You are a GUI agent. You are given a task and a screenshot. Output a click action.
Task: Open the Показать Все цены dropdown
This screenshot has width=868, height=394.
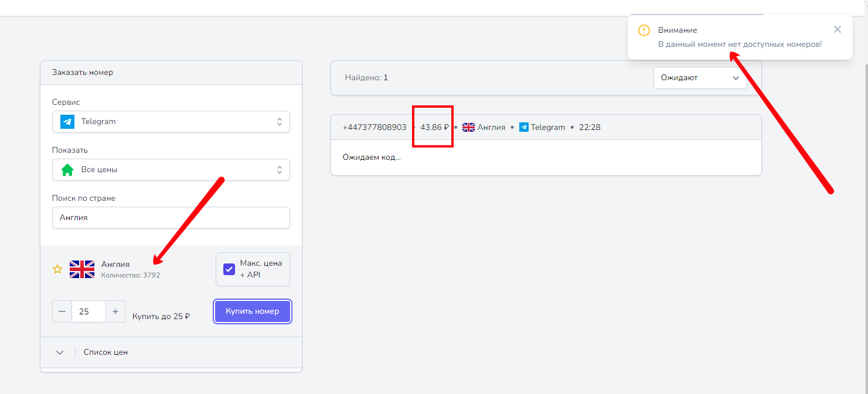pyautogui.click(x=171, y=170)
